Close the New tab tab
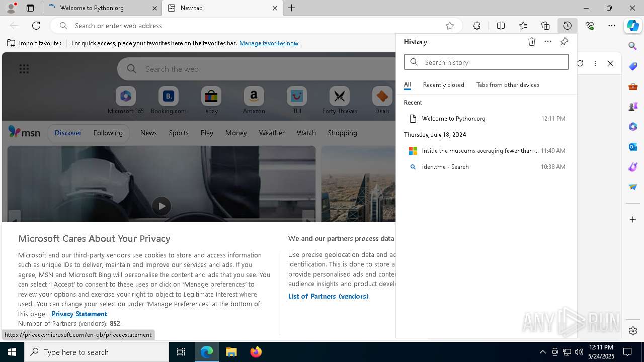Image resolution: width=644 pixels, height=362 pixels. coord(275,8)
